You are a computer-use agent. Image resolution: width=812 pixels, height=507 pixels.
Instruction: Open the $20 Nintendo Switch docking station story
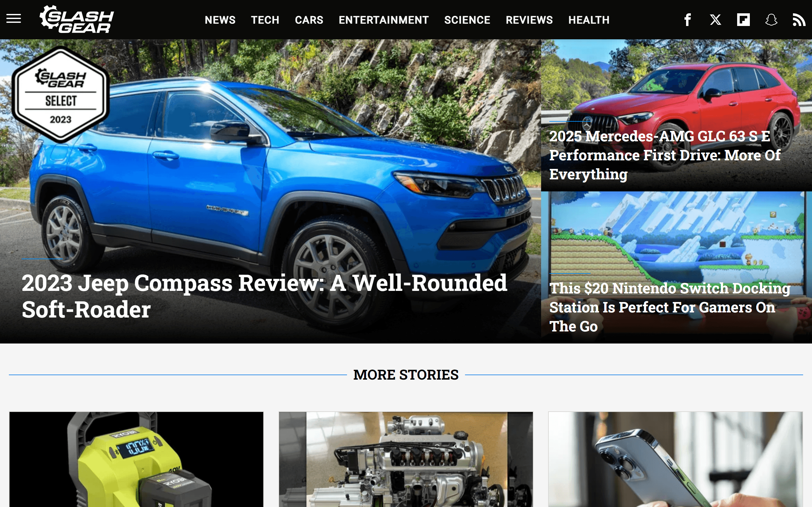(x=670, y=307)
